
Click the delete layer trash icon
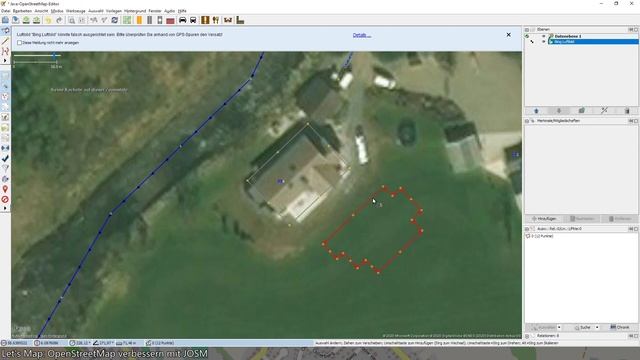(627, 111)
